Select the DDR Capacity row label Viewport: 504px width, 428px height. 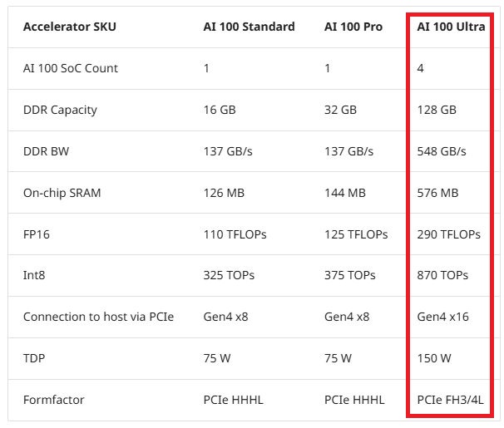coord(60,110)
